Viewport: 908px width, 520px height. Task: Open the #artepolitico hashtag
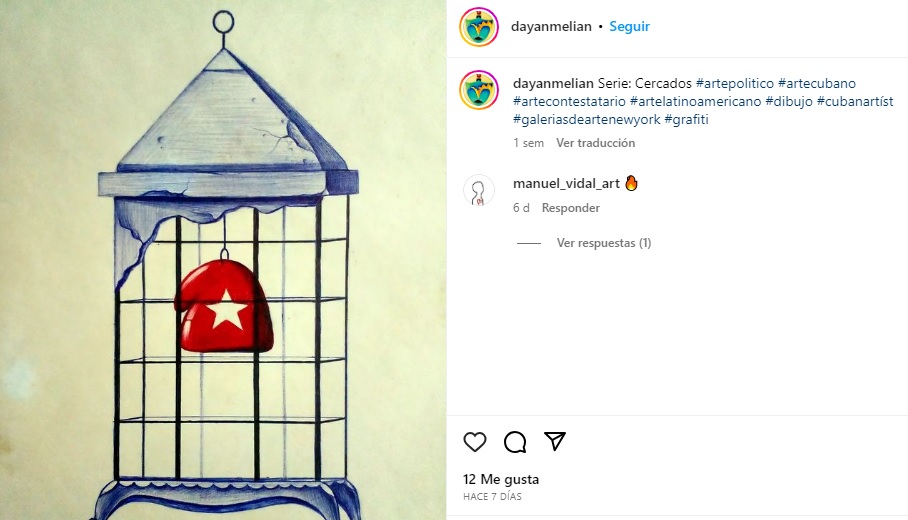pos(734,83)
